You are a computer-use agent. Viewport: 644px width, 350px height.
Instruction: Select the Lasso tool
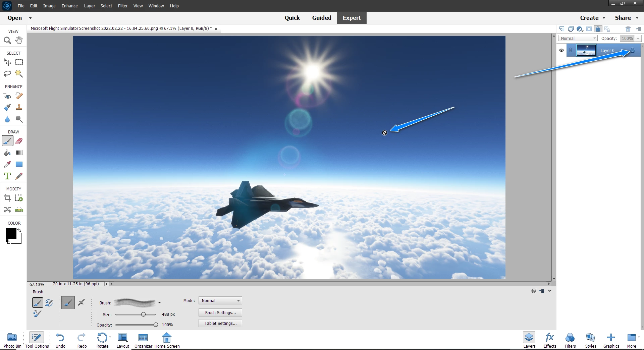pos(7,74)
